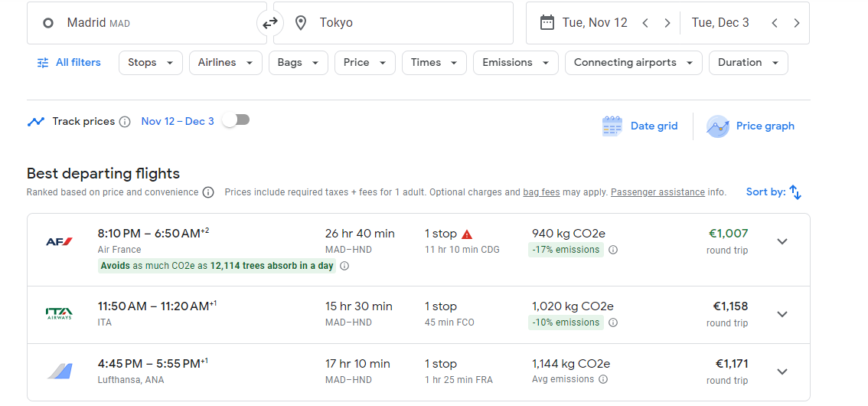The width and height of the screenshot is (868, 406).
Task: Click the Madrid MAD origin field
Action: (x=147, y=23)
